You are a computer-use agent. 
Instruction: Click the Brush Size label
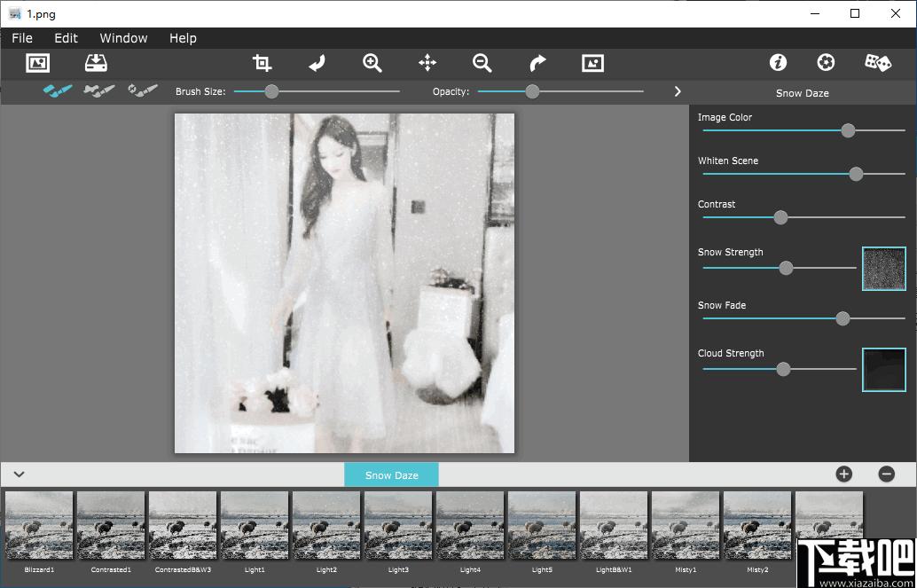point(200,92)
